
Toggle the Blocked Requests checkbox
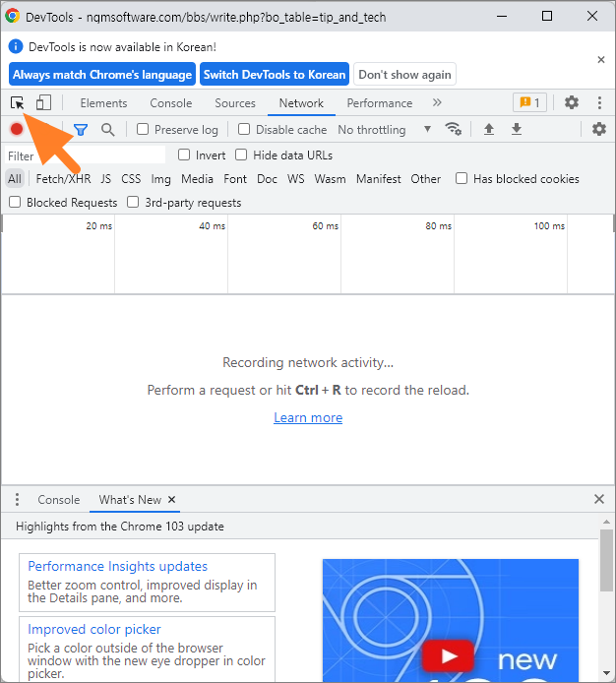[x=15, y=202]
